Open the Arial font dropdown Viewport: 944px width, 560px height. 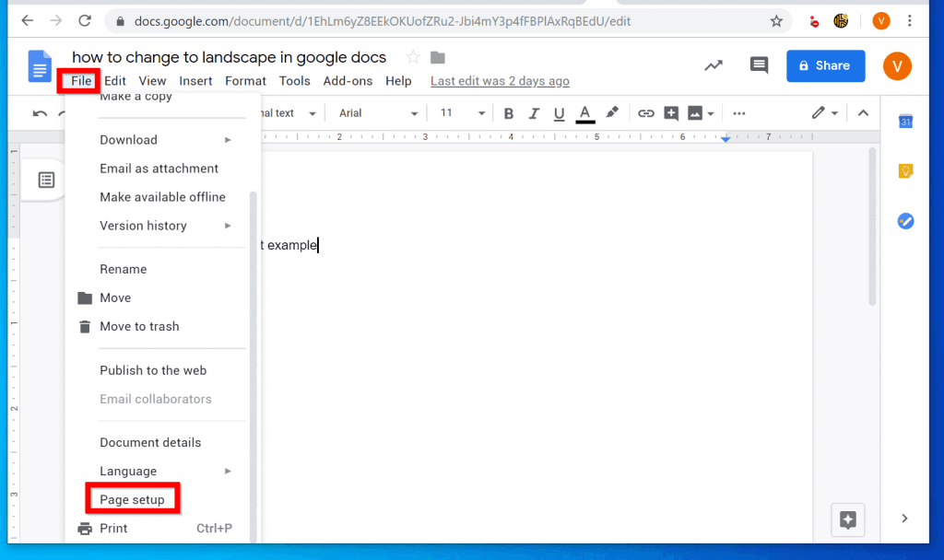click(377, 113)
